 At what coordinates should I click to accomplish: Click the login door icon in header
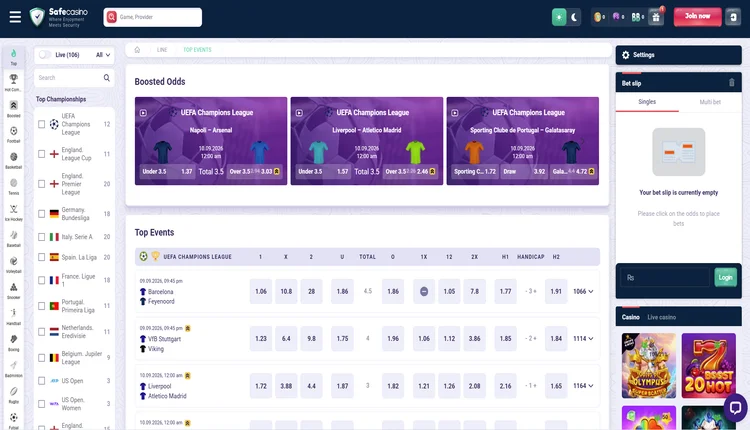(733, 17)
